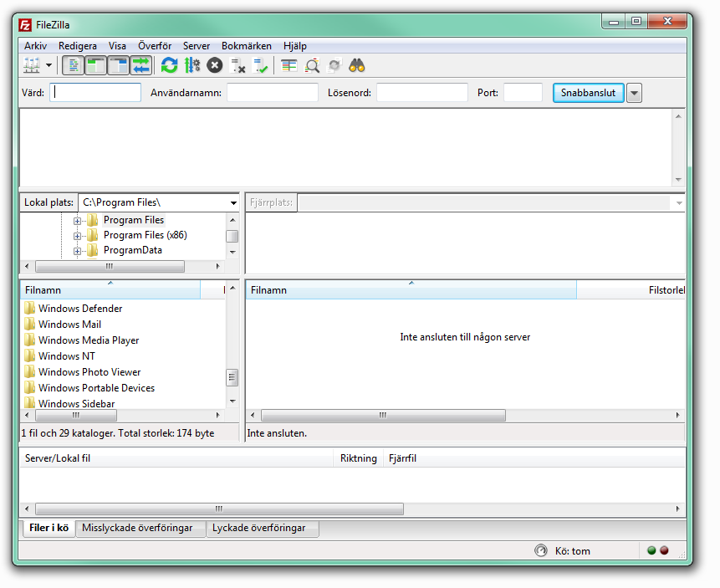Cancel the current operation
Viewport: 720px width, 588px height.
coord(214,65)
